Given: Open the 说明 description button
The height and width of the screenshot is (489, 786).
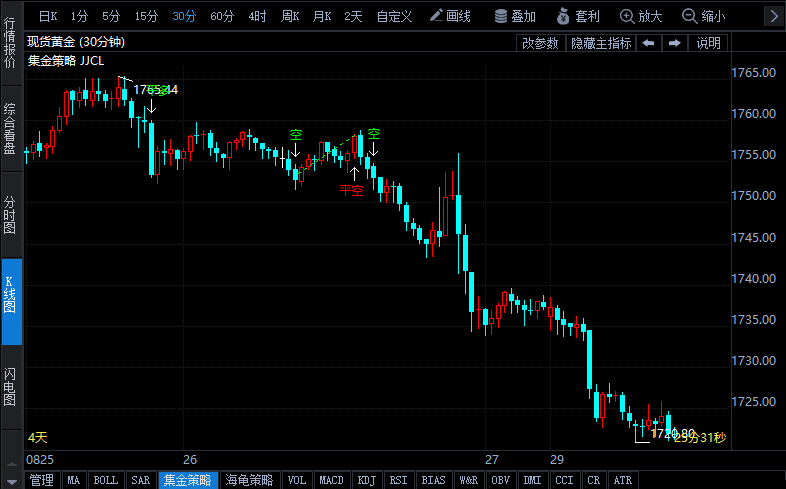Looking at the screenshot, I should click(708, 43).
